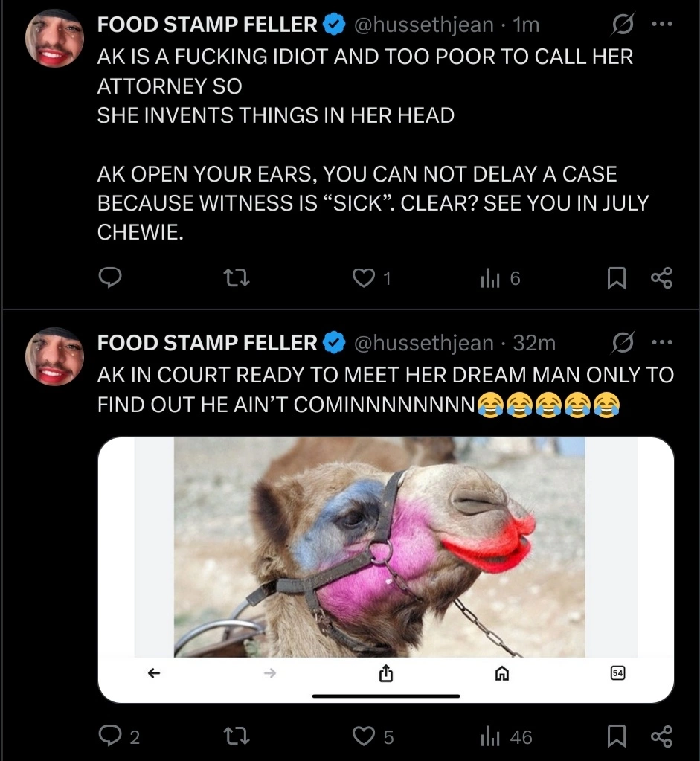View analytics showing 46 views

pyautogui.click(x=506, y=736)
